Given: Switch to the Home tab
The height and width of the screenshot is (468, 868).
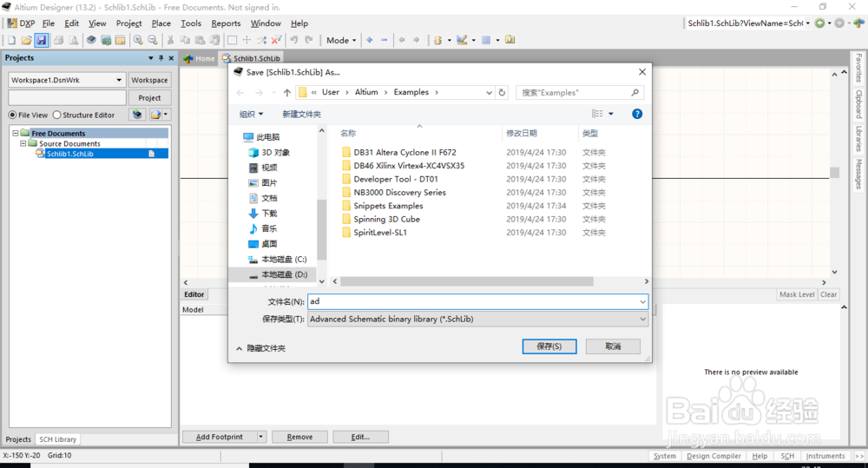Looking at the screenshot, I should coord(200,58).
